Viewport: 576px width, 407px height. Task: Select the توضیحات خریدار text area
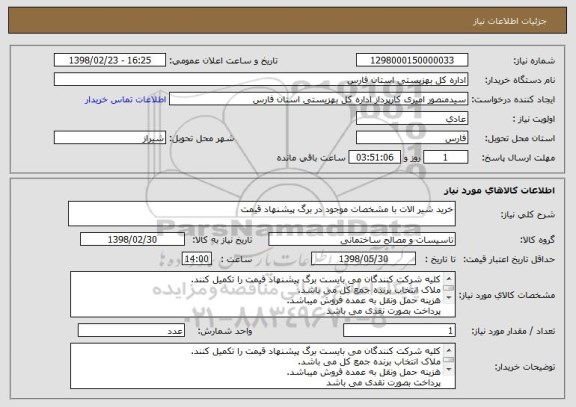tap(263, 366)
